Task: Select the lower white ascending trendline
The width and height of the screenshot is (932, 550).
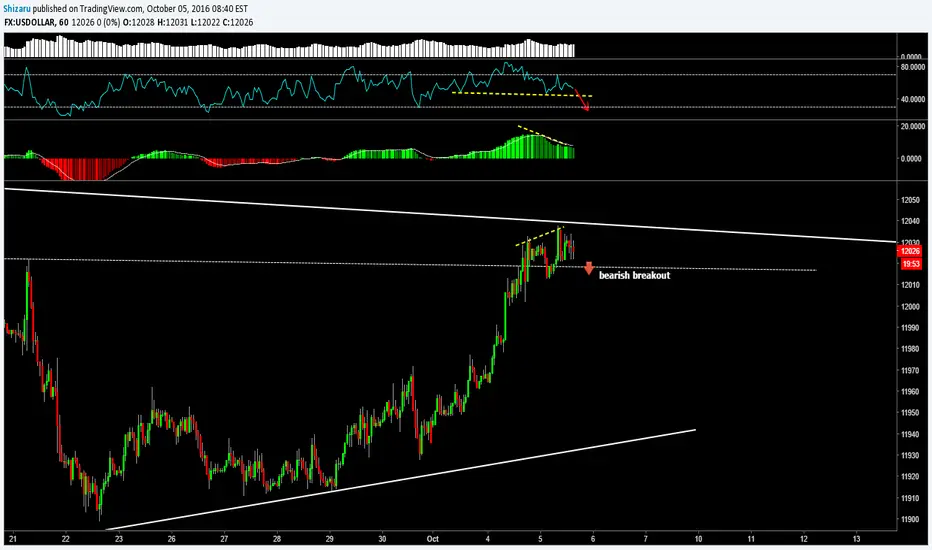Action: (x=400, y=479)
